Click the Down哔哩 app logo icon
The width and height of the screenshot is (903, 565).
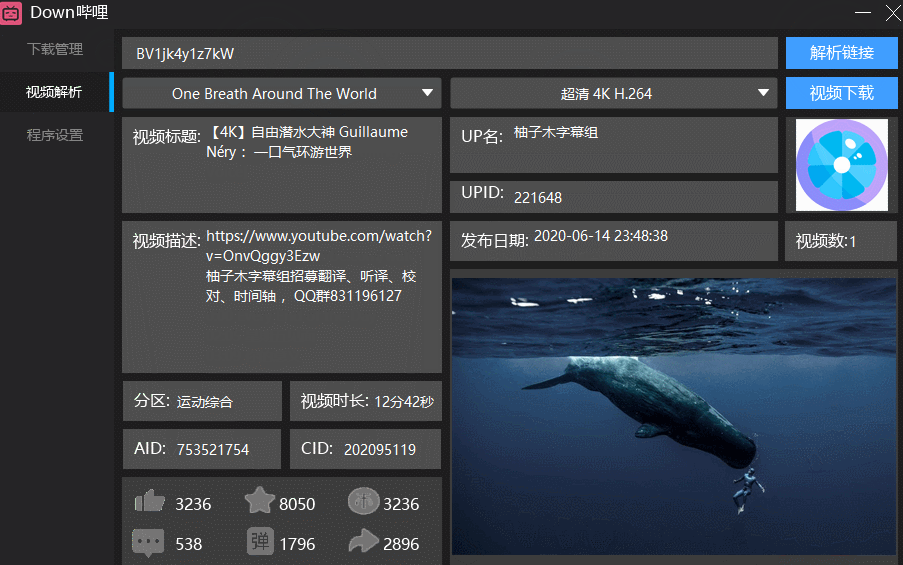(x=14, y=13)
